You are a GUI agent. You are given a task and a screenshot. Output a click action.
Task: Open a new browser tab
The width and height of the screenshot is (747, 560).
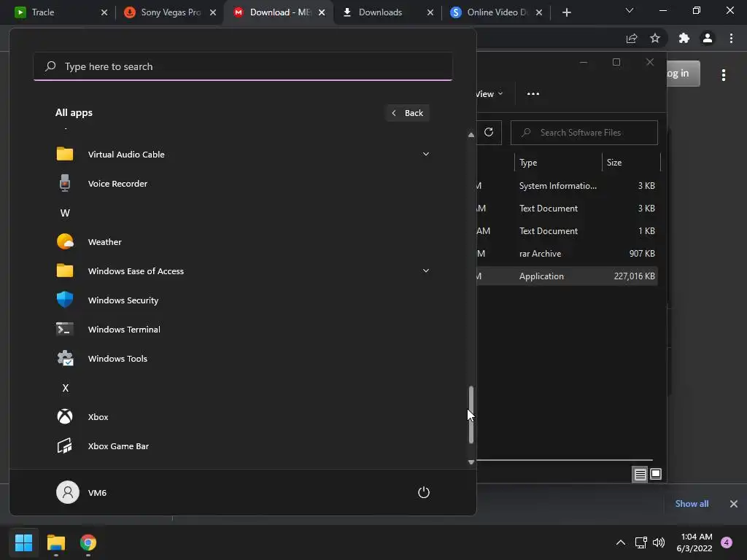point(566,12)
